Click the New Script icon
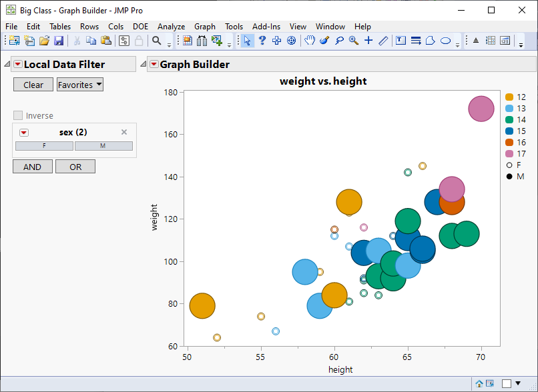The height and width of the screenshot is (392, 538). click(29, 41)
